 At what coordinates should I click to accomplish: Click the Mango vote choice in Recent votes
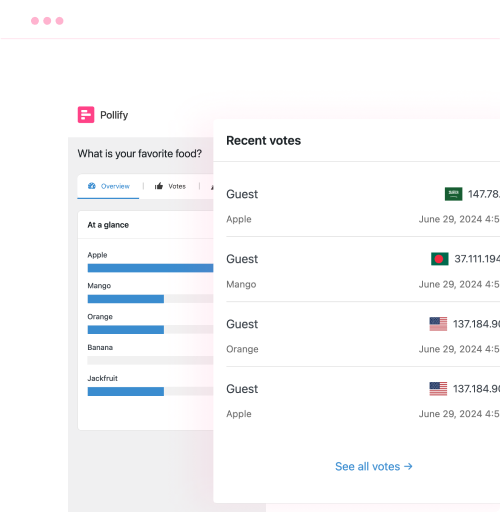point(241,284)
